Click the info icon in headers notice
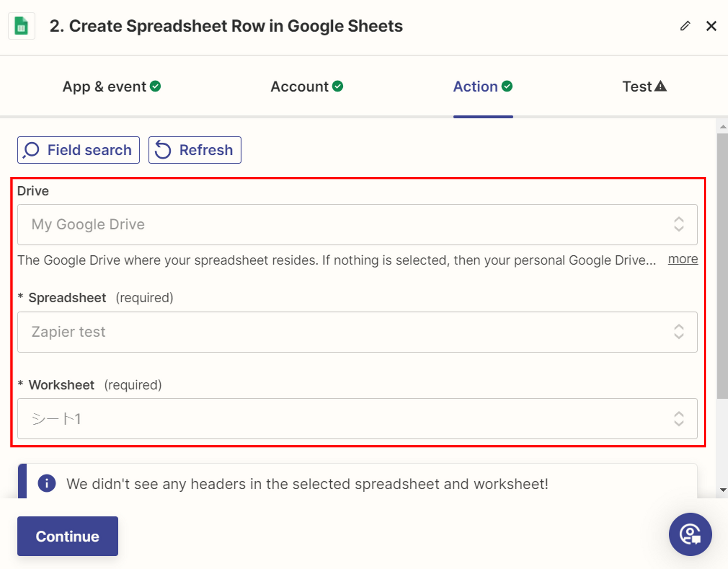 pos(47,484)
